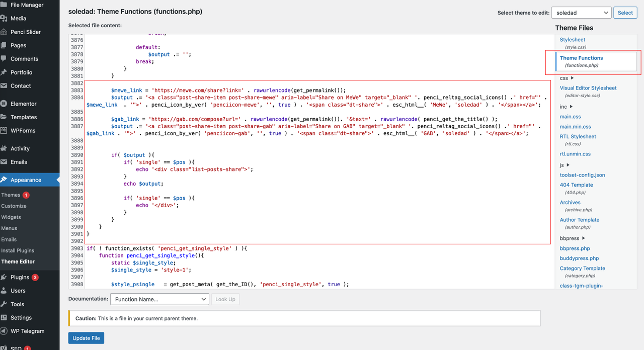The height and width of the screenshot is (350, 644).
Task: Click the Elementor menu icon
Action: point(4,104)
